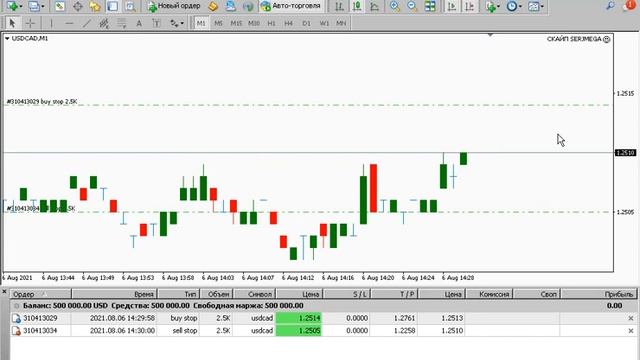
Task: Expand the periods clock dropdown arrow
Action: pos(520,7)
